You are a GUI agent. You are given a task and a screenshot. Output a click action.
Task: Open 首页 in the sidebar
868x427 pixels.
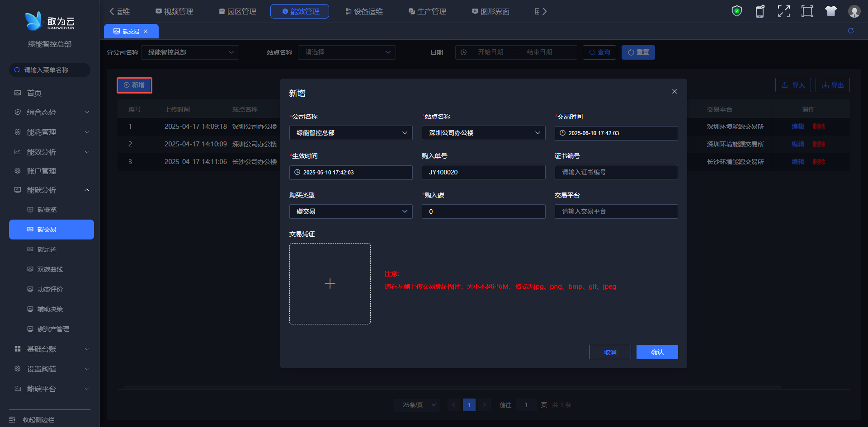pyautogui.click(x=52, y=93)
